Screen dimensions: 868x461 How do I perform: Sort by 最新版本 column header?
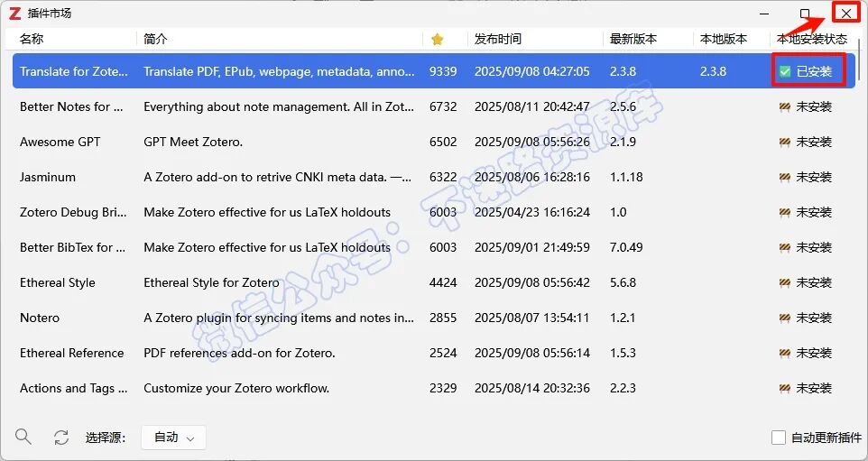click(x=633, y=39)
